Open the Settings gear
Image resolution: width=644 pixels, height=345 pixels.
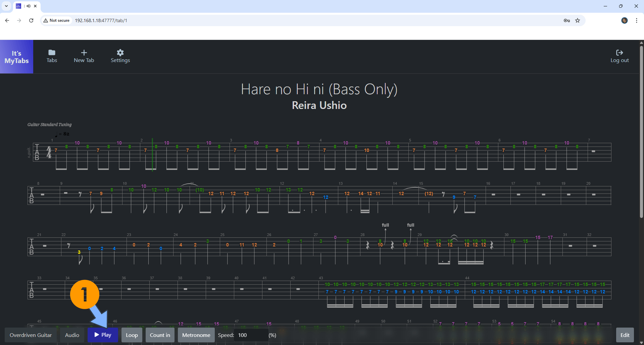[120, 56]
